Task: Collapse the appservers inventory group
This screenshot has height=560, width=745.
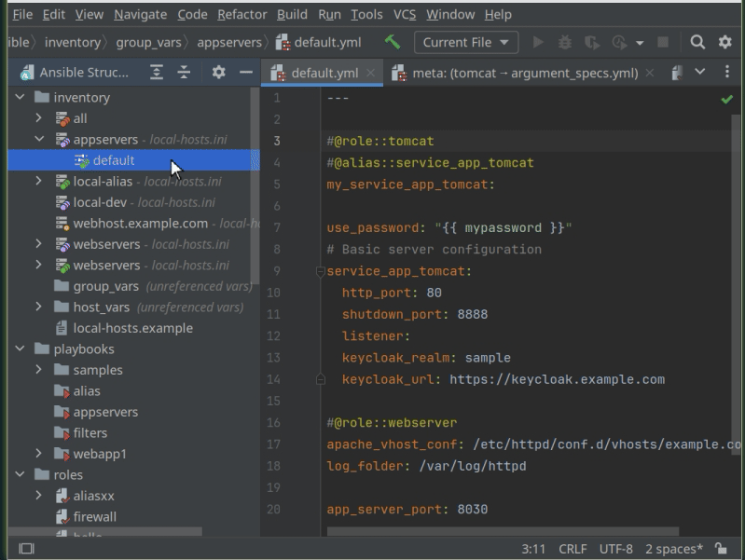Action: coord(39,139)
